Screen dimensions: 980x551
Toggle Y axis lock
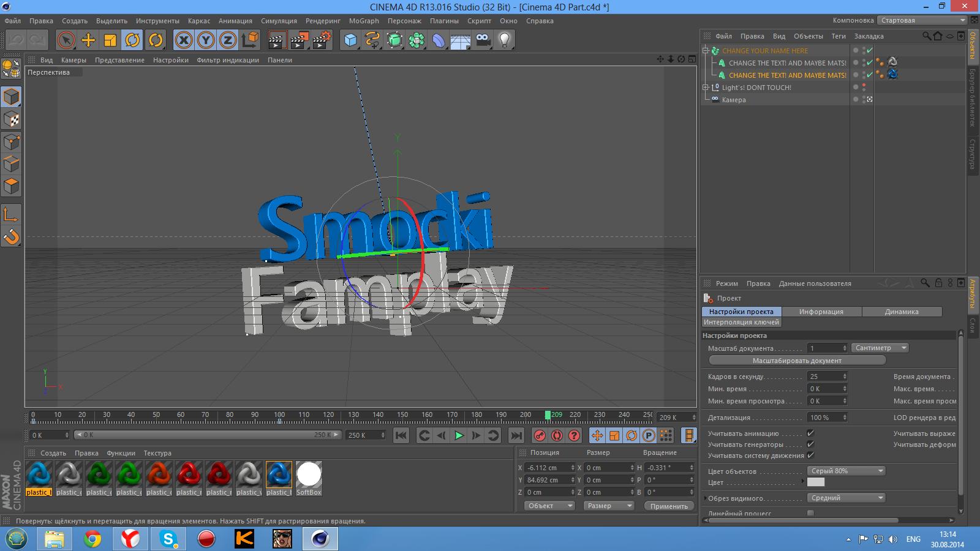(x=206, y=40)
